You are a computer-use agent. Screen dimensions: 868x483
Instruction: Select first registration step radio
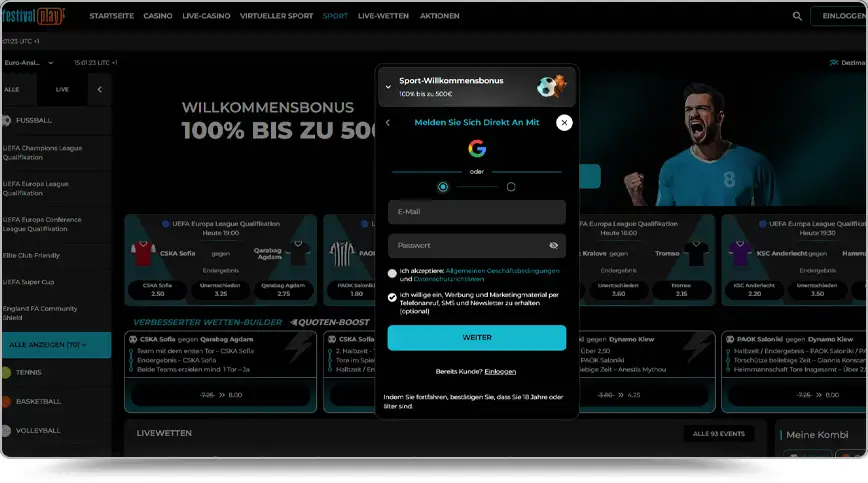pyautogui.click(x=443, y=187)
